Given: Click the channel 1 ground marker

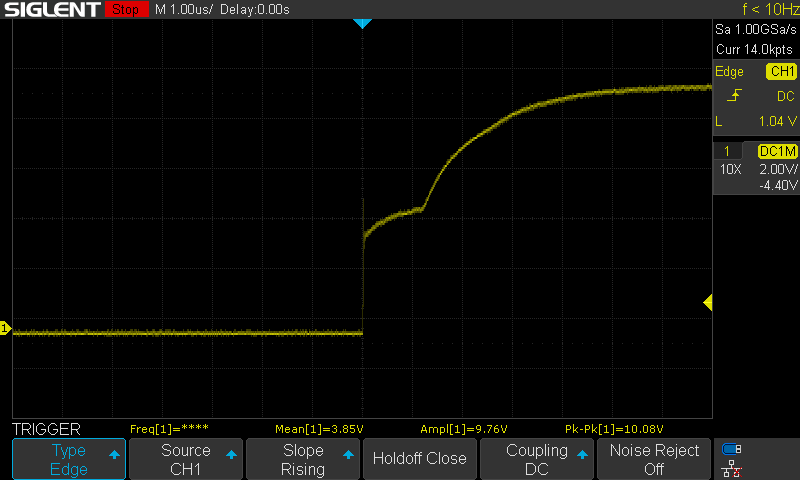Looking at the screenshot, I should [x=5, y=328].
